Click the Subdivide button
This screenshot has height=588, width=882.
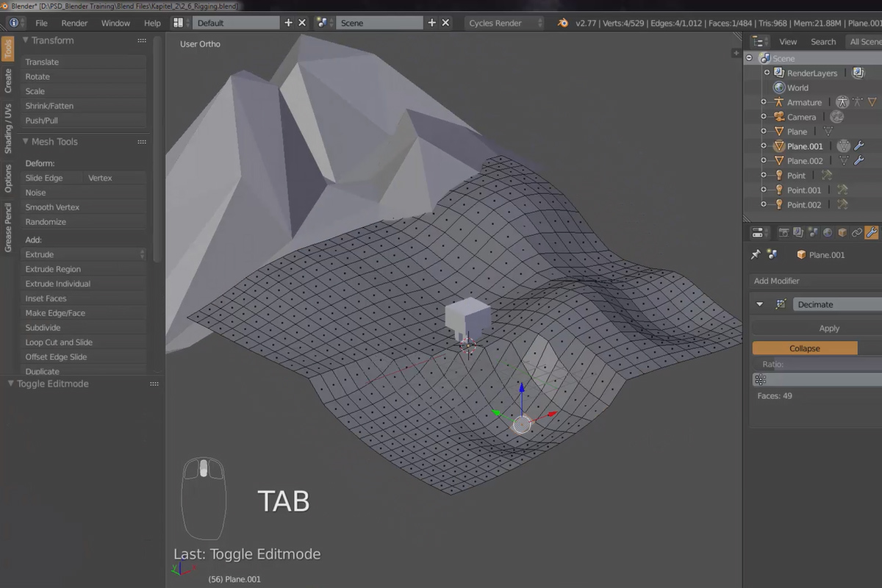point(84,328)
